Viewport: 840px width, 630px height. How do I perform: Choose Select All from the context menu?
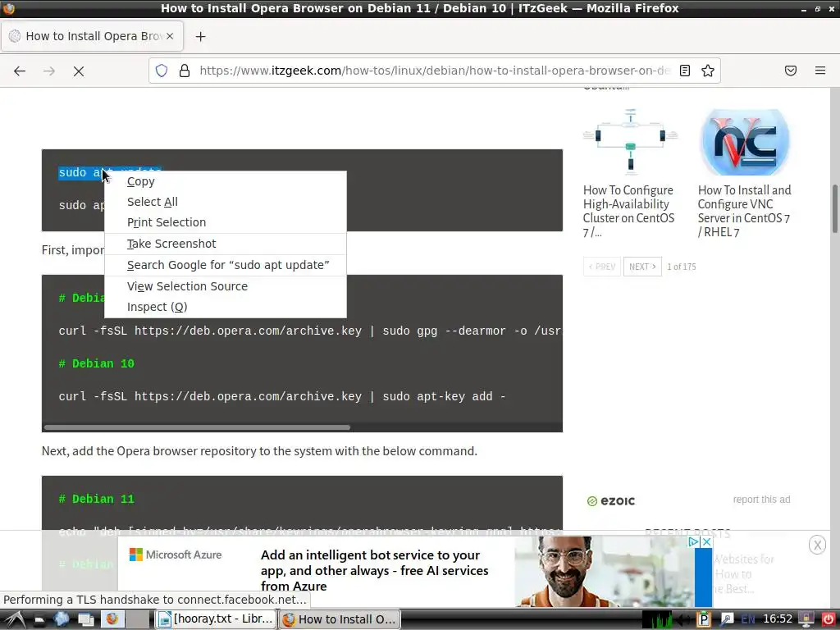[225, 202]
